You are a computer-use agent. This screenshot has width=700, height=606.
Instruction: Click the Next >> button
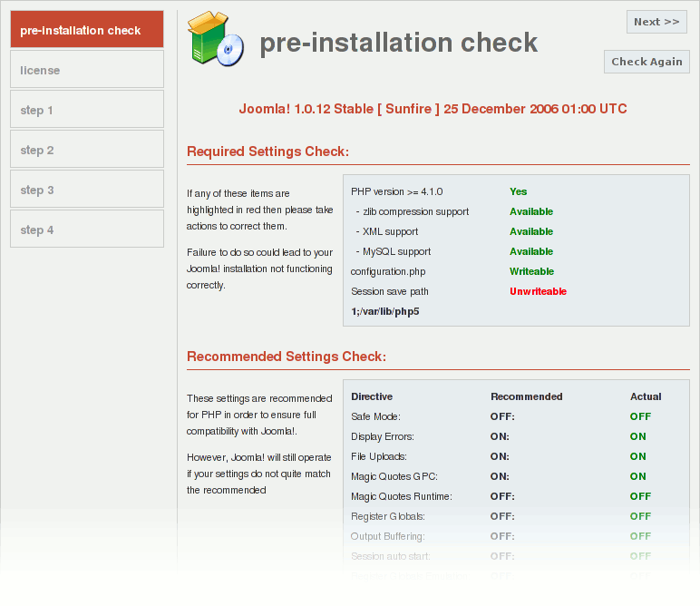tap(656, 22)
